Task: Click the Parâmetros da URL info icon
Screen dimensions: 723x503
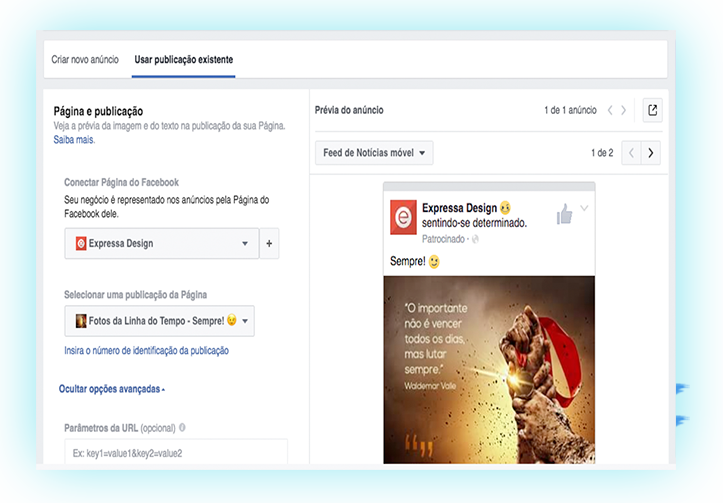Action: pos(182,427)
